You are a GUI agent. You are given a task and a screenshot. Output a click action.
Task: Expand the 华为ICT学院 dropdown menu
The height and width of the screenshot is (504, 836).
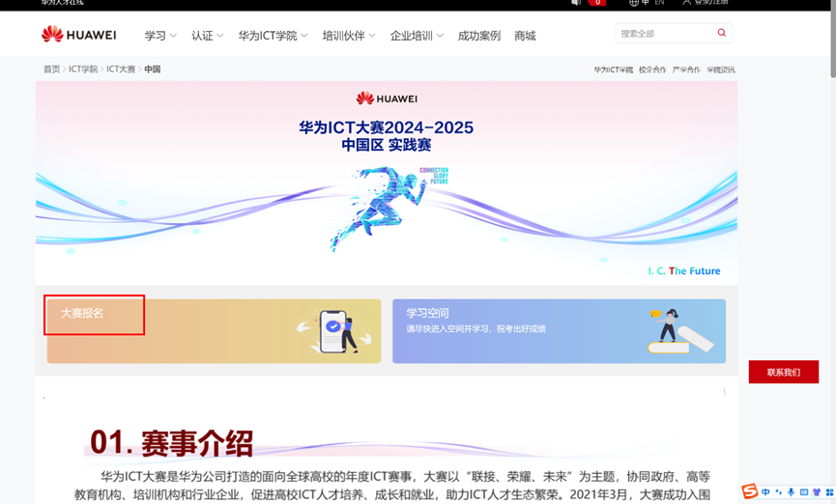273,36
